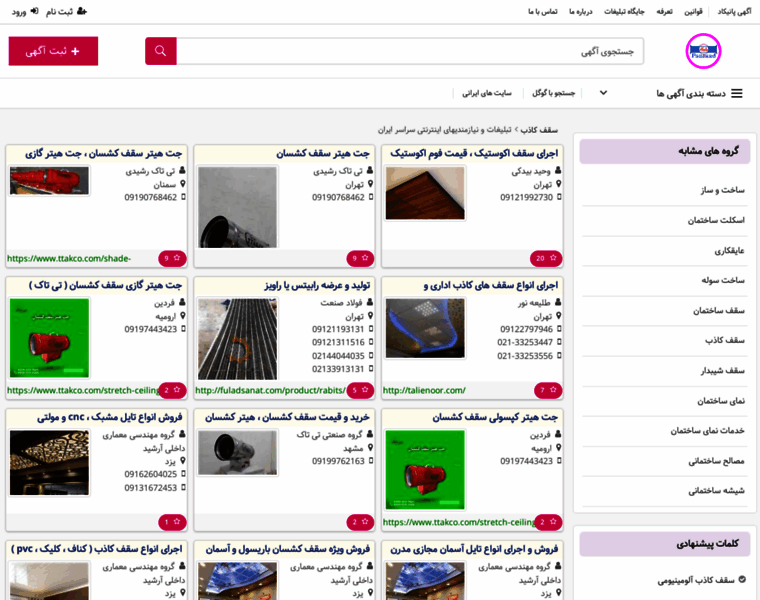Click phone number 021-33253447

pos(525,342)
